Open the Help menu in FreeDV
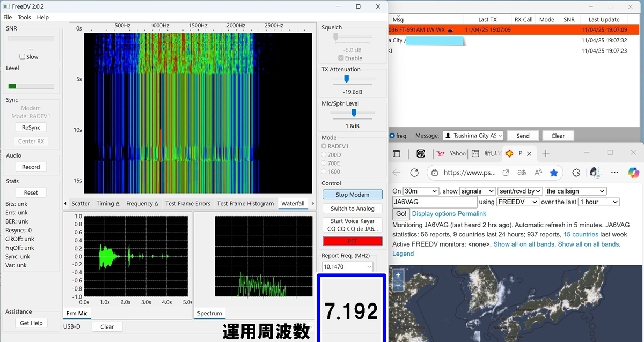 pyautogui.click(x=42, y=17)
